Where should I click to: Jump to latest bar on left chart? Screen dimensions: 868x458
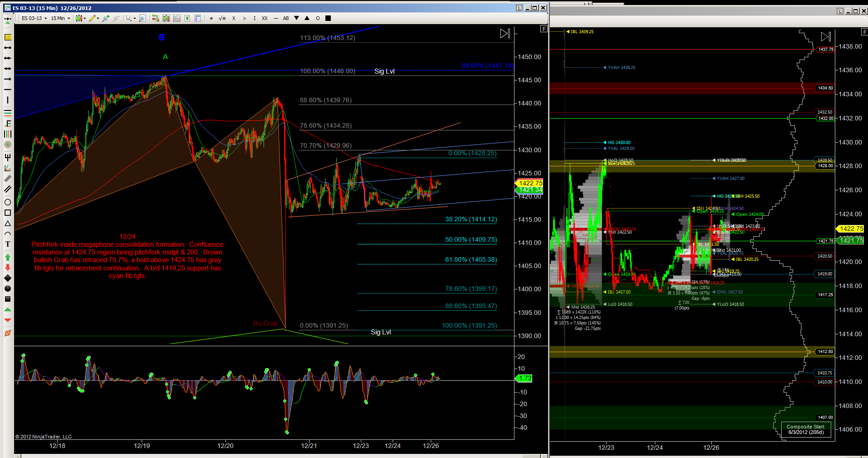click(x=505, y=34)
